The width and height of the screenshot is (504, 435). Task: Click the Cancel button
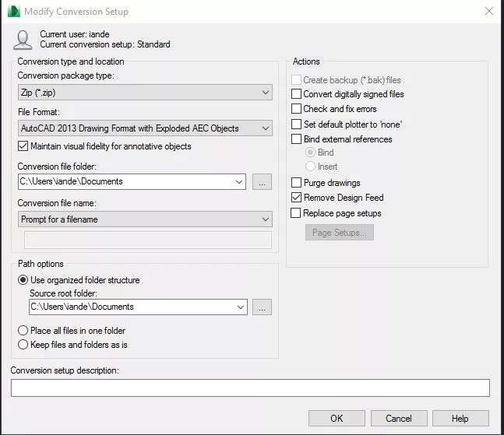coord(399,419)
